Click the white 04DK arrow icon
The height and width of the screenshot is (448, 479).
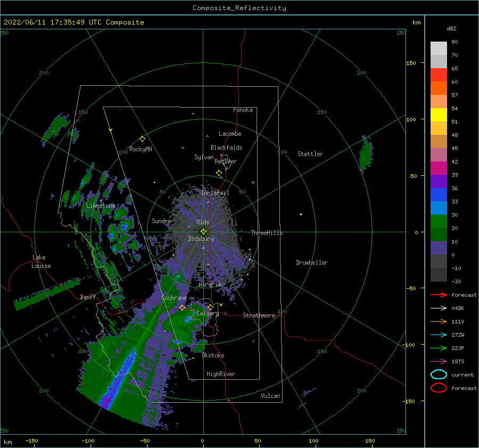coord(439,308)
